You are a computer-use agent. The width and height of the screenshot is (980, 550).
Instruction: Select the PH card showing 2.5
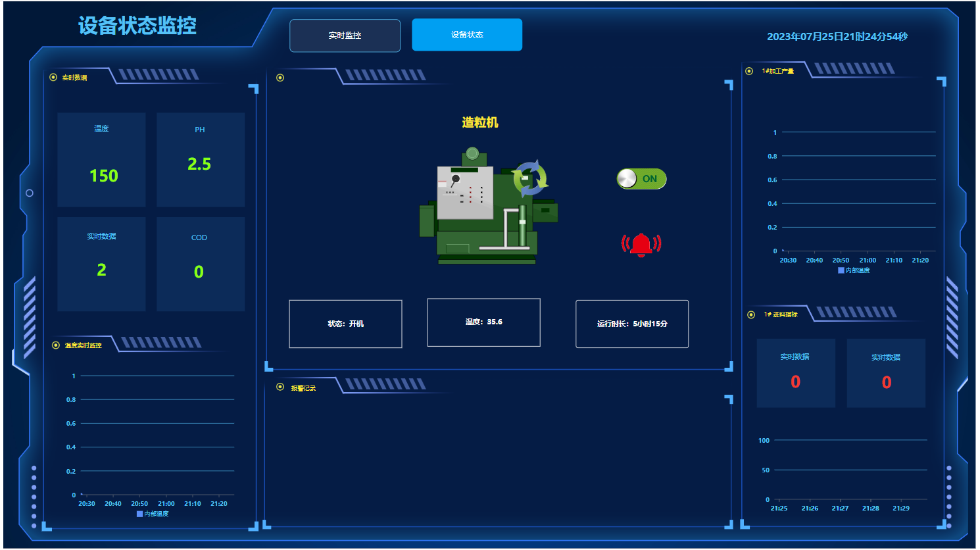pos(201,160)
